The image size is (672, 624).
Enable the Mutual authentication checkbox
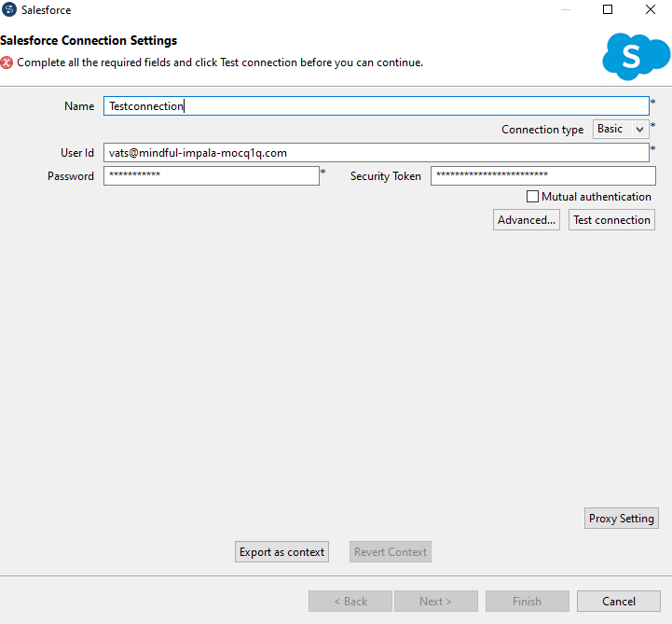pyautogui.click(x=532, y=197)
